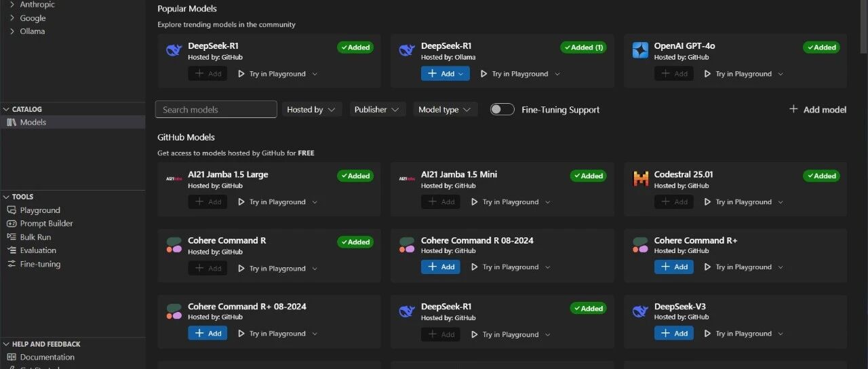868x369 pixels.
Task: Open Try in Playground chevron for Cohere Command R 08-2024
Action: coord(548,267)
